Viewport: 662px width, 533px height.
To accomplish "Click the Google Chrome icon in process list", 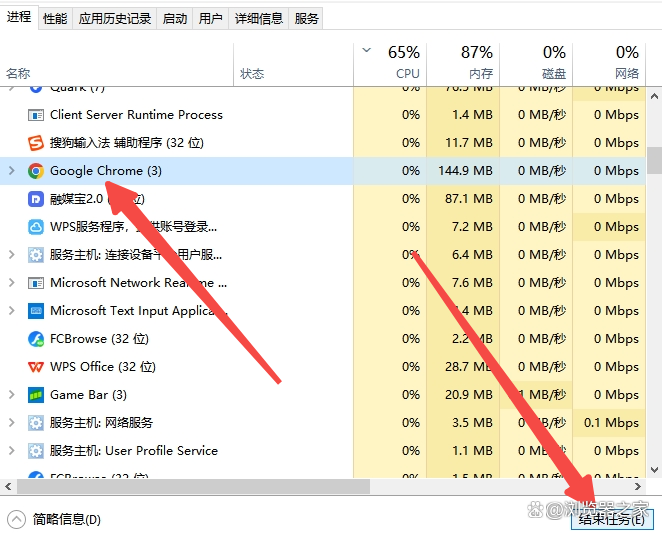I will point(36,171).
